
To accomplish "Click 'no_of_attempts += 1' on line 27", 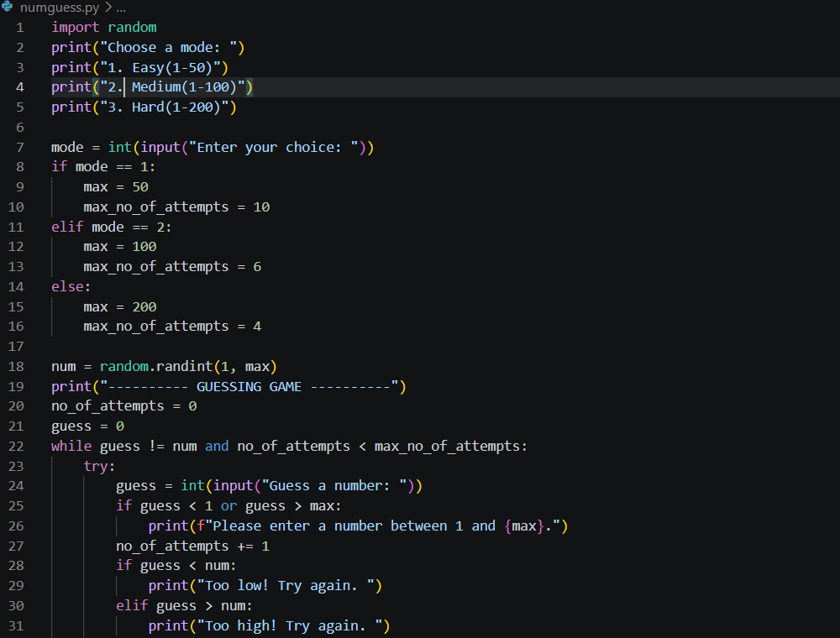I will pos(193,546).
